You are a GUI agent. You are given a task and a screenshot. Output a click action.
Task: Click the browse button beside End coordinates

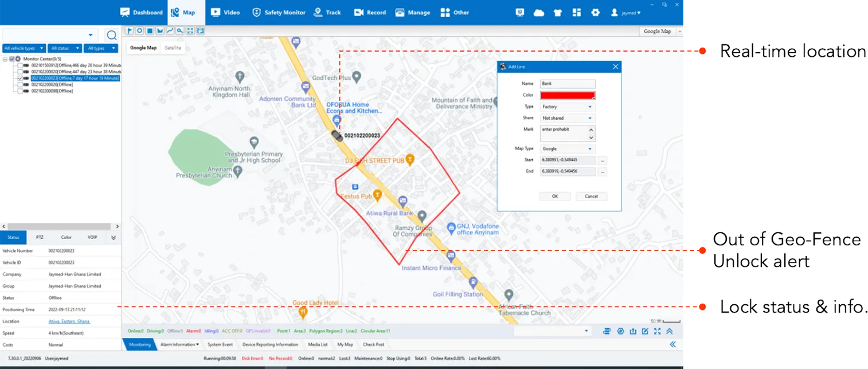(602, 171)
